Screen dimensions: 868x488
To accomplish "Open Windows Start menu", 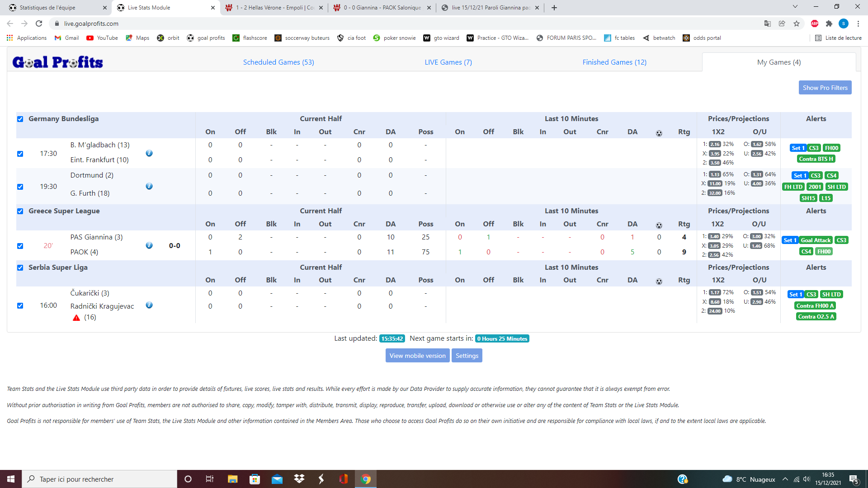I will tap(11, 479).
